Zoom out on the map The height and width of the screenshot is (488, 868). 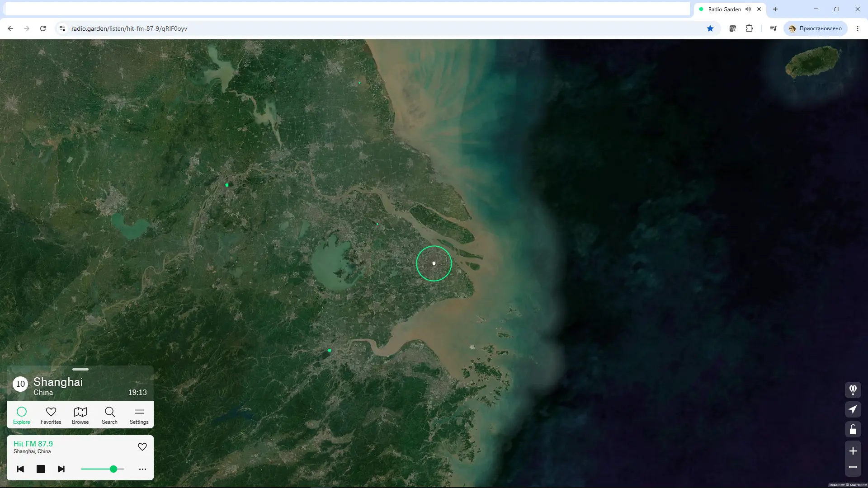(853, 467)
